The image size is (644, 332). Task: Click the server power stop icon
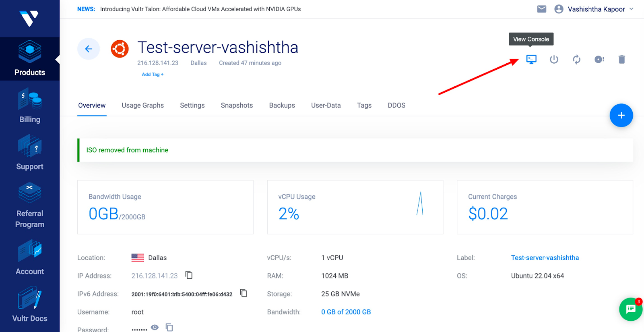[x=554, y=60]
